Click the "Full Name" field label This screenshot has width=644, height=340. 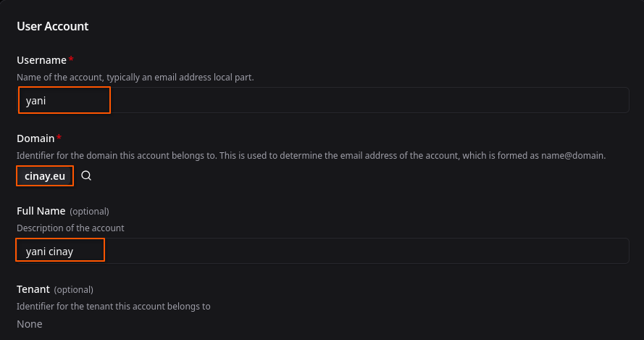coord(41,211)
